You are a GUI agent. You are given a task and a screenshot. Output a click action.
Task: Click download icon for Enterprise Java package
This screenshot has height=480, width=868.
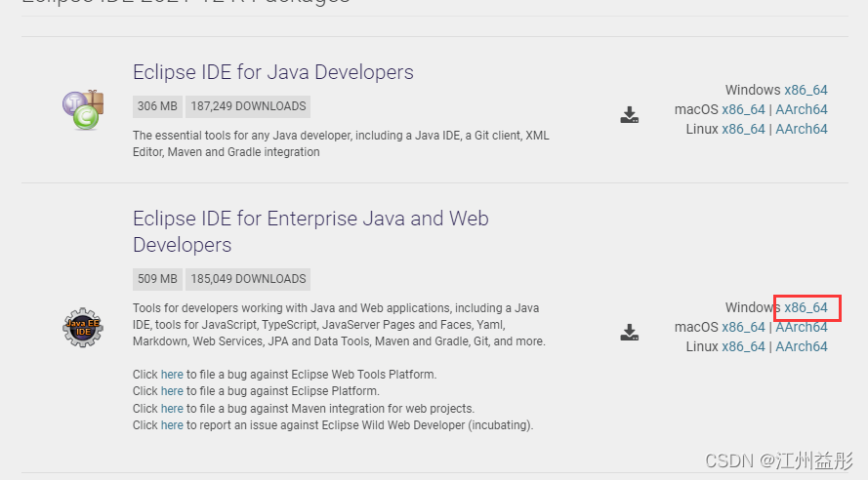click(x=630, y=332)
